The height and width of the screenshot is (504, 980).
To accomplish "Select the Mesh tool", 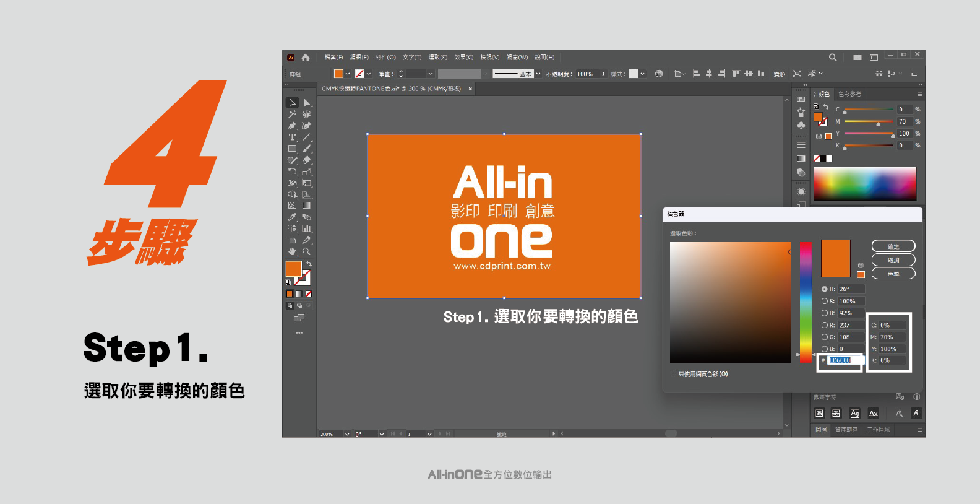I will pyautogui.click(x=293, y=206).
